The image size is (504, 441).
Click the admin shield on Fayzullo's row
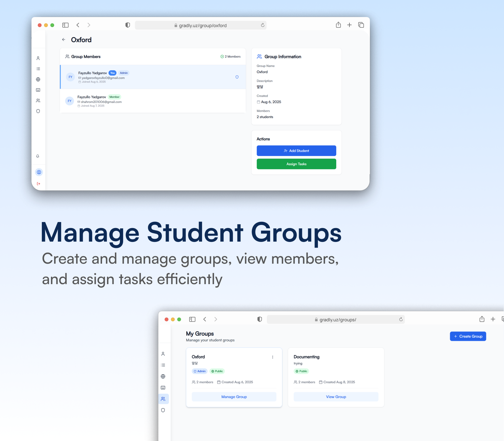(x=237, y=77)
